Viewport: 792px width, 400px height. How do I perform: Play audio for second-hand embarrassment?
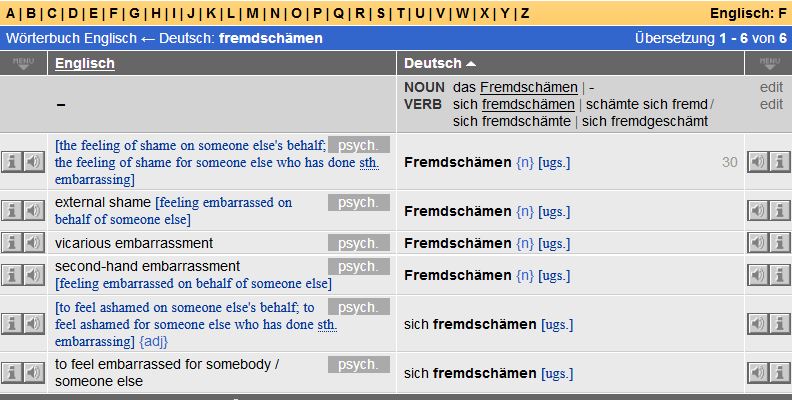tap(34, 275)
